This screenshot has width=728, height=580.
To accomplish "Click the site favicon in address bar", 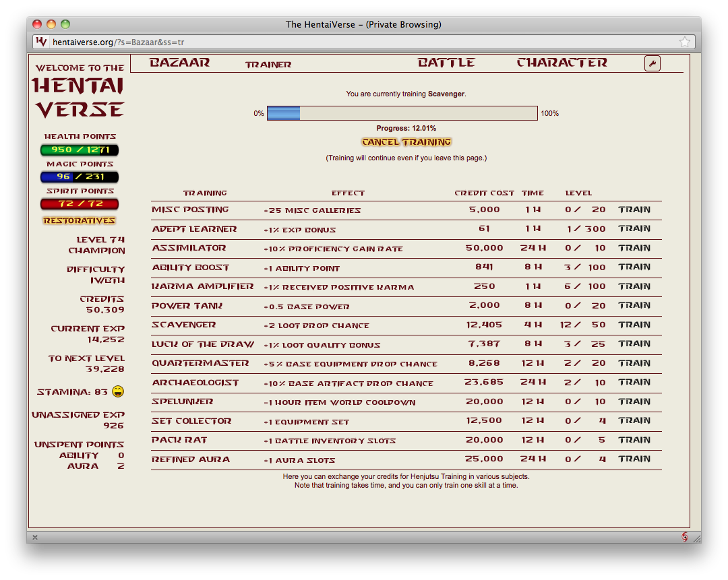I will click(41, 42).
